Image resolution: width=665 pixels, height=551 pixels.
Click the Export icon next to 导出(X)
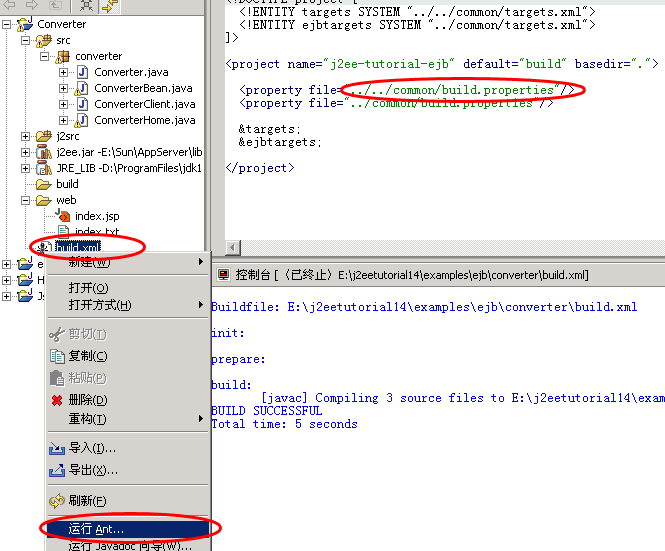point(57,470)
